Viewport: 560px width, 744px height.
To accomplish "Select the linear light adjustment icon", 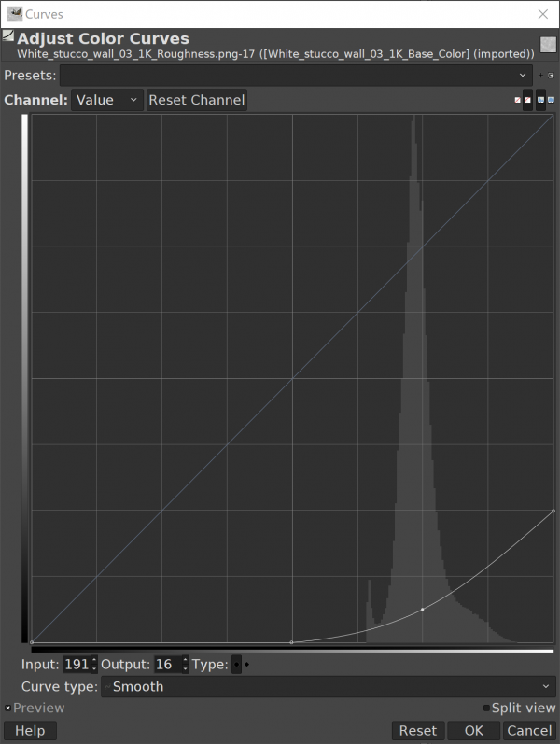I will 518,100.
